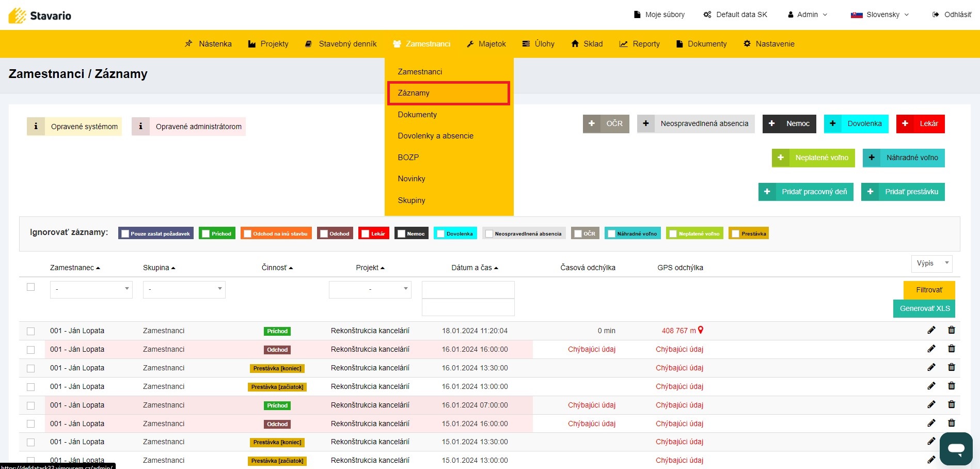The width and height of the screenshot is (980, 469).
Task: Click Náhradné voľno button
Action: pos(904,158)
